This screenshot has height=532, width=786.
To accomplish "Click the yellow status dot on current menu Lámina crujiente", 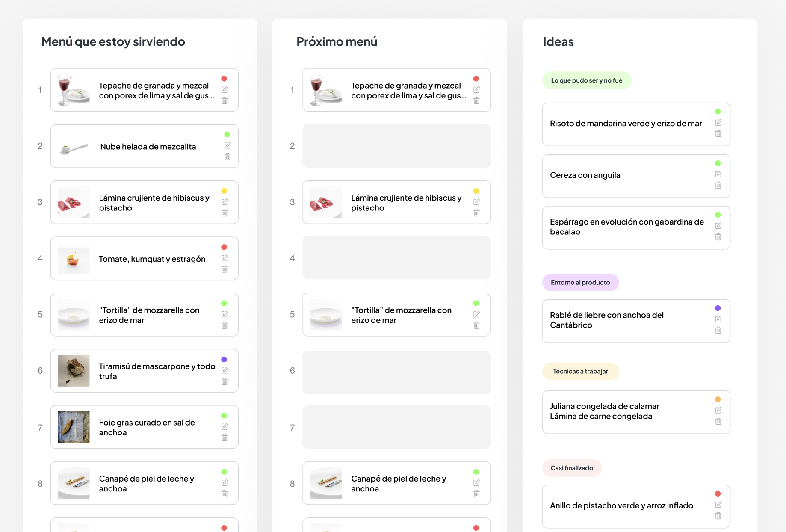I will pyautogui.click(x=224, y=191).
